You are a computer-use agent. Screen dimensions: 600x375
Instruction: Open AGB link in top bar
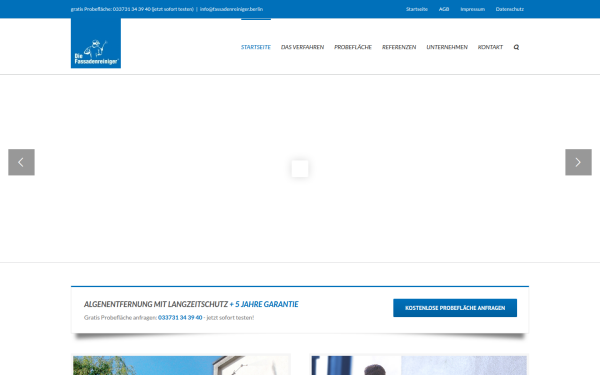click(444, 9)
